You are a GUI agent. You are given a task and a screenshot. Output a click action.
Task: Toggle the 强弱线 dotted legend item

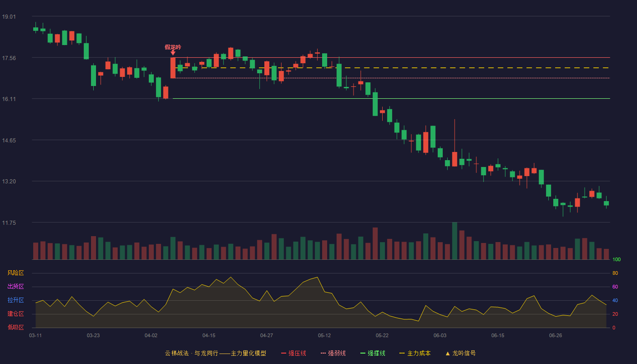click(x=333, y=353)
